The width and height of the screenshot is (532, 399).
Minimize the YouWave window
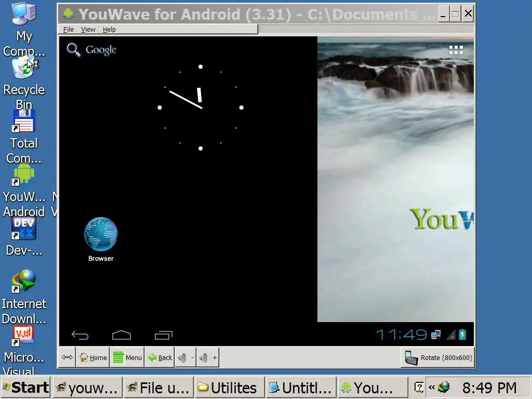(443, 14)
